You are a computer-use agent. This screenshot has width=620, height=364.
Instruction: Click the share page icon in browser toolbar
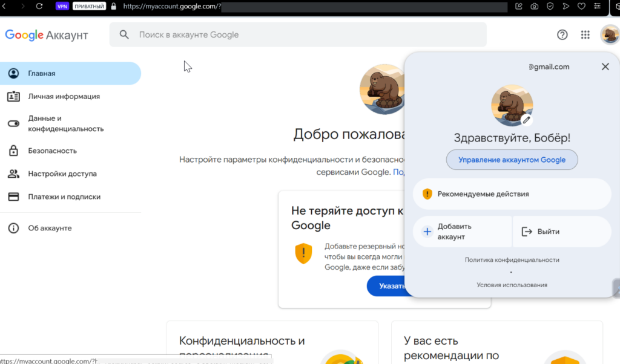coord(518,6)
